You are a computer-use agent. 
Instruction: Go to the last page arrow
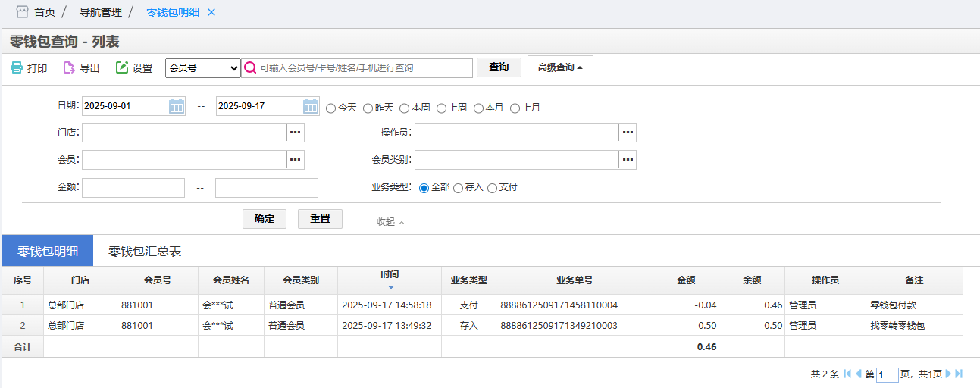click(959, 374)
